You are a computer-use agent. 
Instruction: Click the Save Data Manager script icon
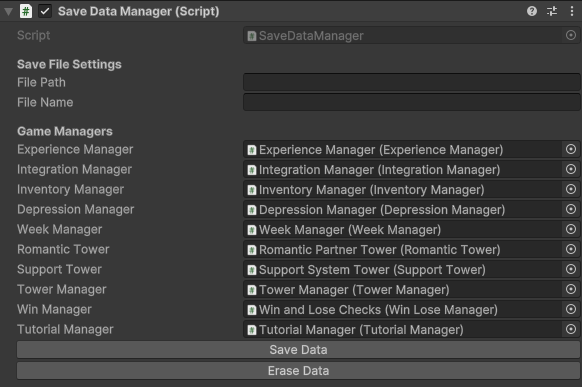click(x=26, y=11)
